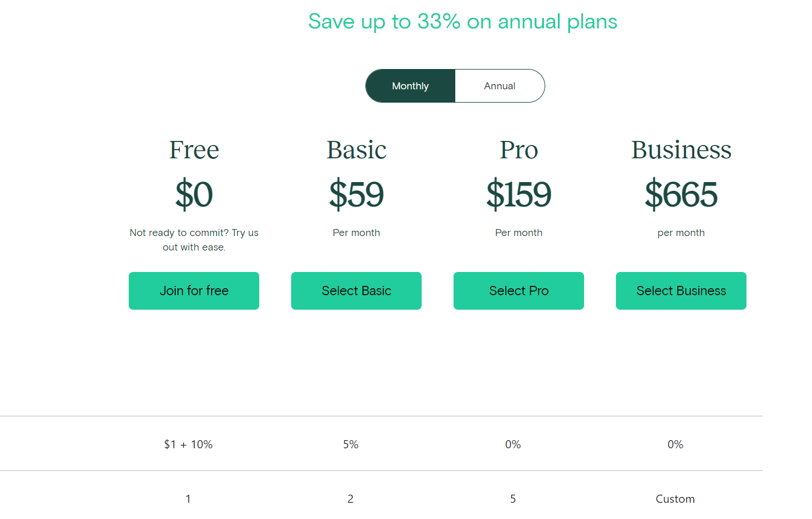Click the $665 price label

[681, 195]
